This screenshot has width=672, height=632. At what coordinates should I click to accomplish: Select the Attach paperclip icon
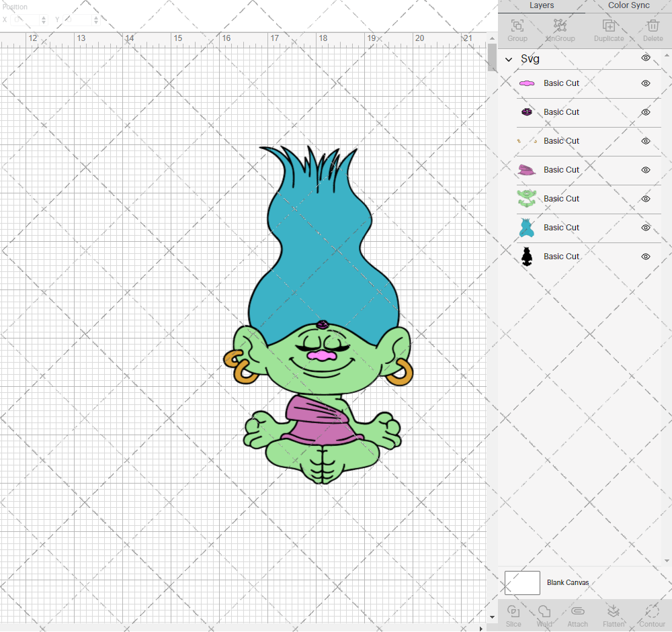tap(578, 611)
